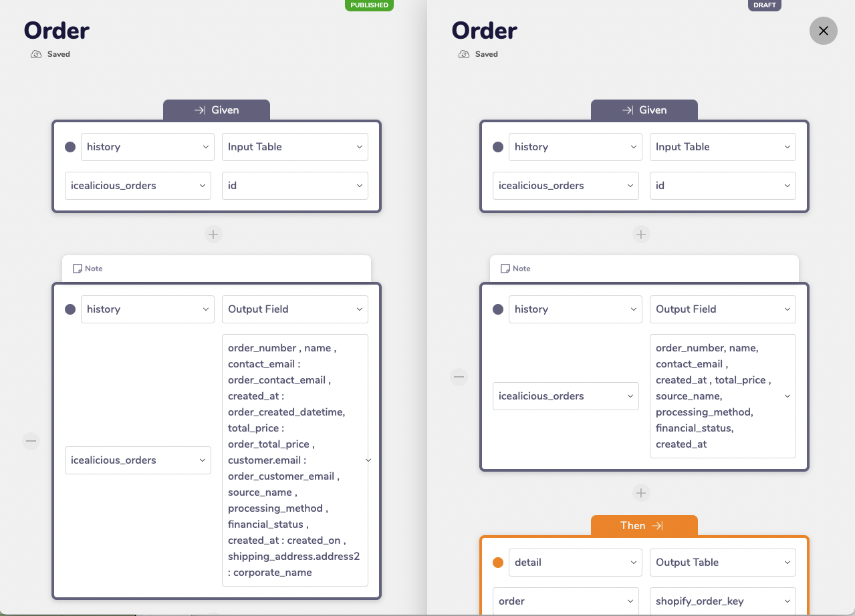Screen dimensions: 855x616
Task: Click cloud Saved icon in published panel
Action: point(36,54)
